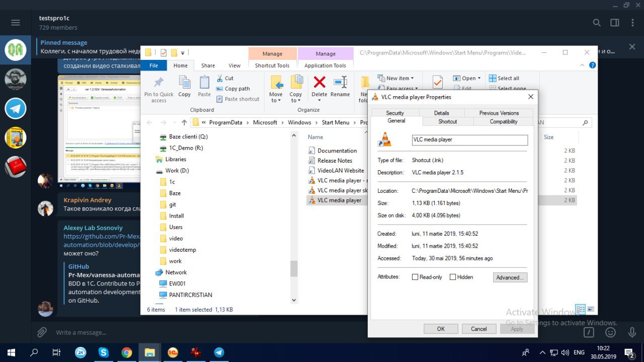Open Windows Start menu
The width and height of the screenshot is (644, 362).
pyautogui.click(x=11, y=352)
